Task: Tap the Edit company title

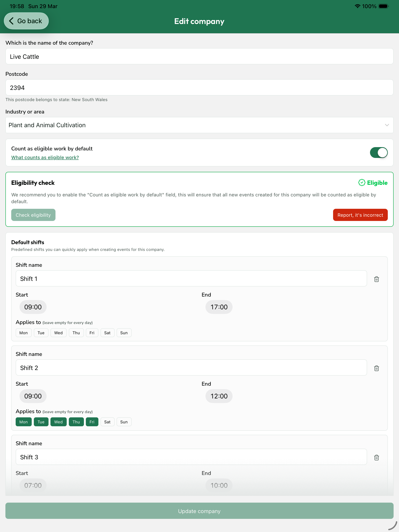Action: point(199,21)
